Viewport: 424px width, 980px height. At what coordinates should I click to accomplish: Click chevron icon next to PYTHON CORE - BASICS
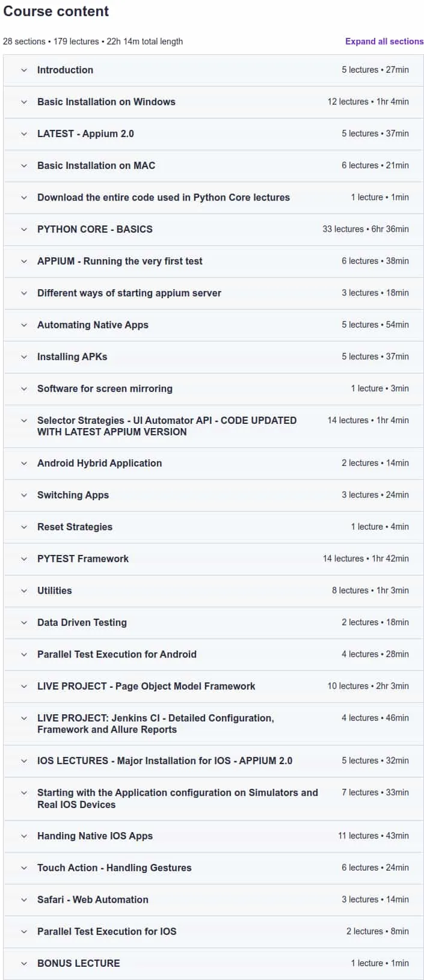[x=24, y=230]
